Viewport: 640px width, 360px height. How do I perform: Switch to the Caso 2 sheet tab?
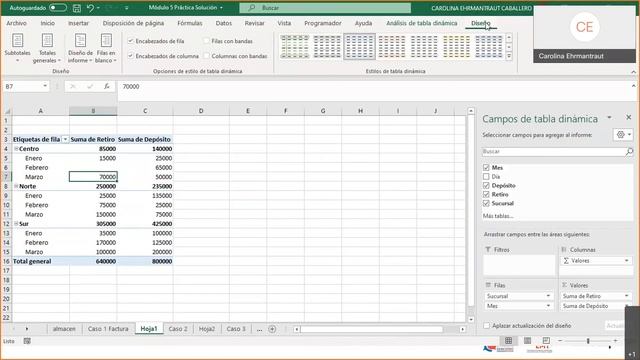coord(178,329)
